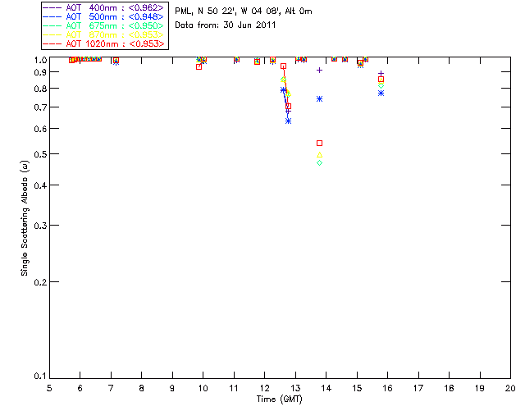
Task: Click the x-axis tick label 13
Action: coord(295,388)
